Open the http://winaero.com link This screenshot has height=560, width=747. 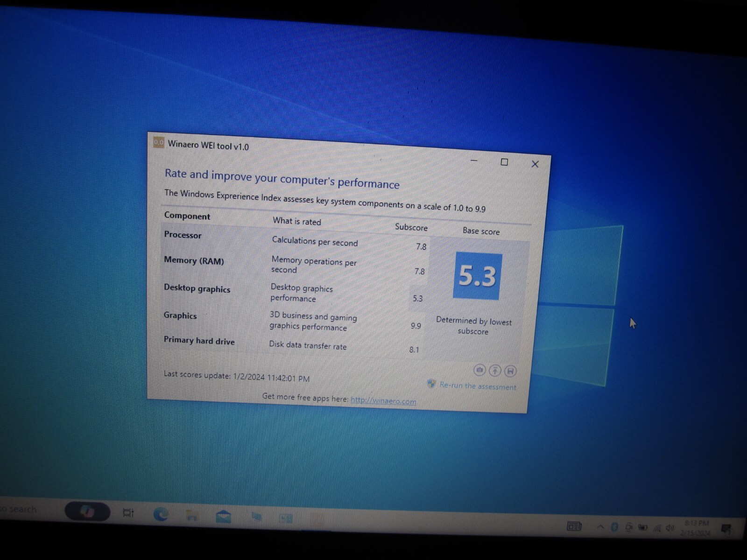pos(383,401)
